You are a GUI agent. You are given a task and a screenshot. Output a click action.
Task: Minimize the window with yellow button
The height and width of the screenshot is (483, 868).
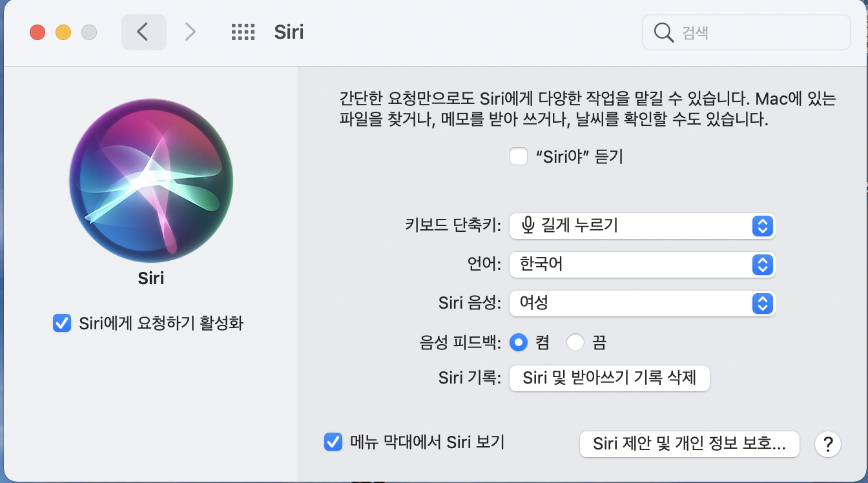(x=63, y=32)
